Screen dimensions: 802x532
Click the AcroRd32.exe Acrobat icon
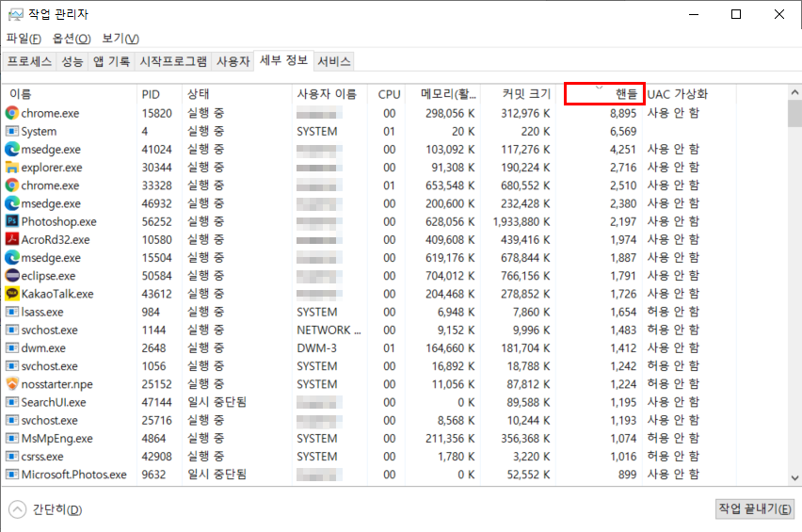12,239
